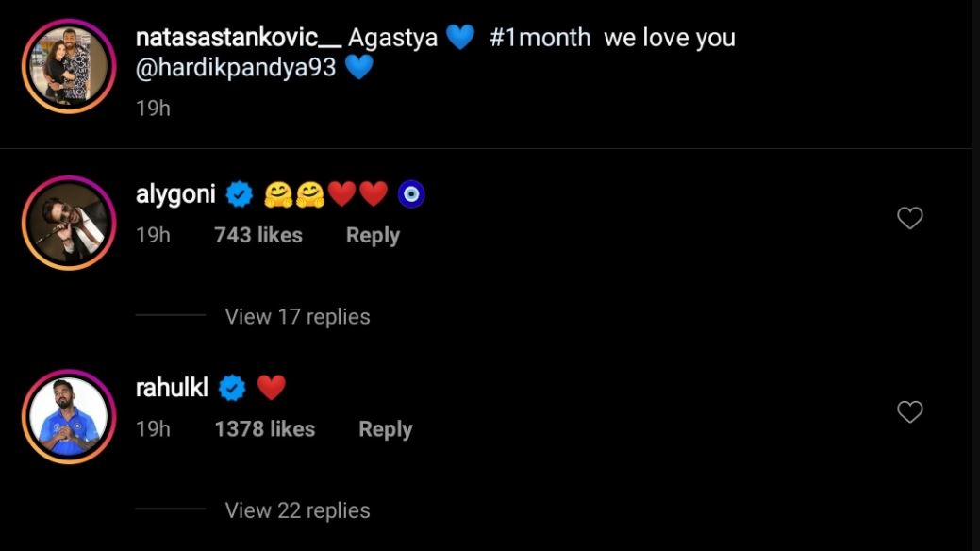Open the #1month hashtag
980x551 pixels.
coord(540,39)
